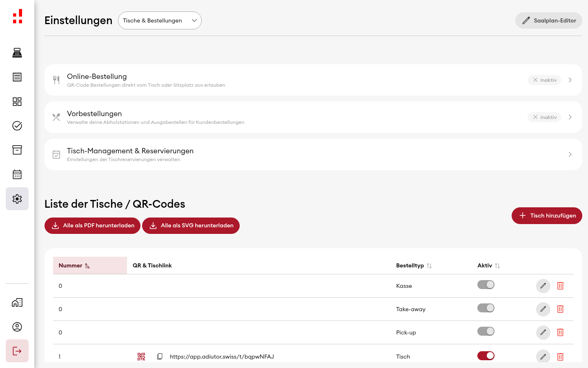The image size is (588, 368).
Task: Open the Tische & Bestellungen dropdown
Action: click(x=160, y=20)
